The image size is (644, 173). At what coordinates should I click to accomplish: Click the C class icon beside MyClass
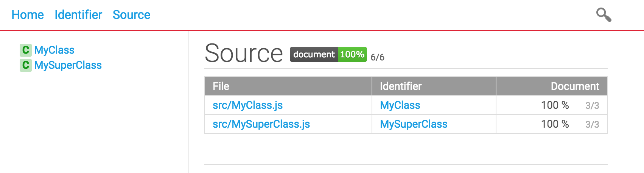pos(26,50)
